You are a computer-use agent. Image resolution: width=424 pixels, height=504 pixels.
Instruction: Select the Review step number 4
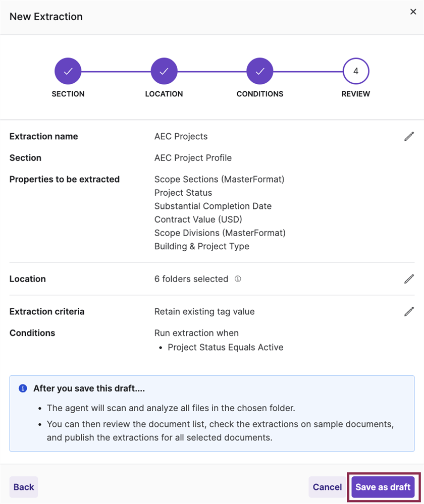[356, 71]
